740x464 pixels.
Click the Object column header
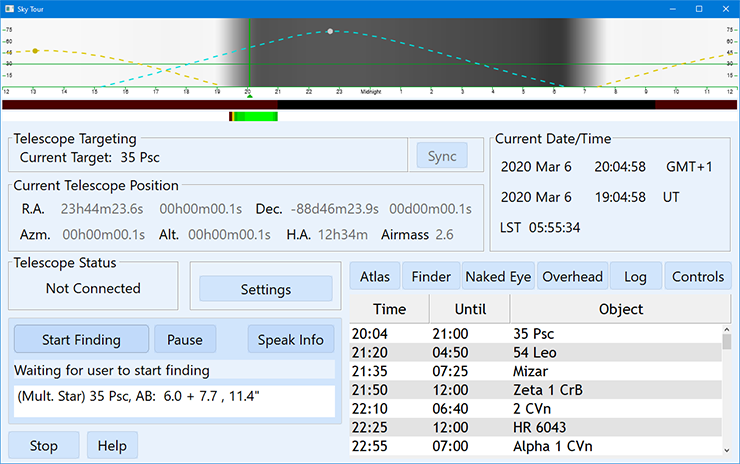[x=620, y=309]
